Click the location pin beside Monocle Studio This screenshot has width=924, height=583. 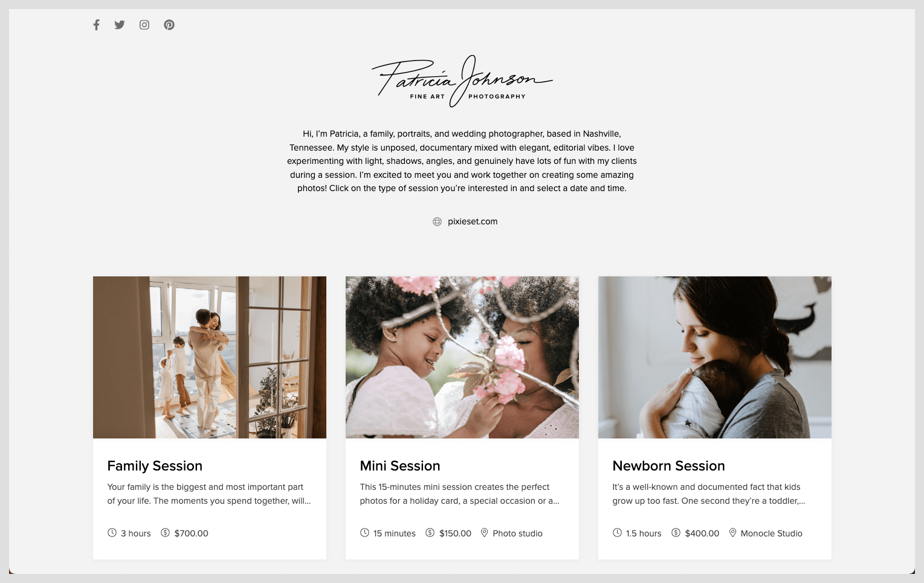[x=732, y=533]
